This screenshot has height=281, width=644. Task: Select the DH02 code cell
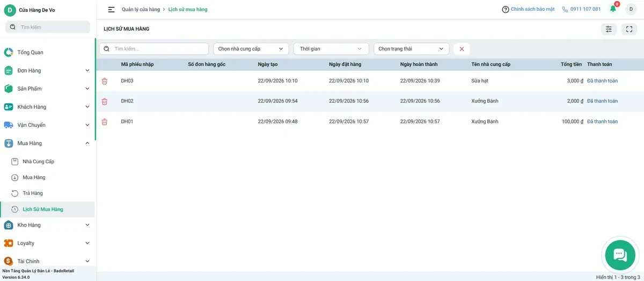(x=127, y=102)
